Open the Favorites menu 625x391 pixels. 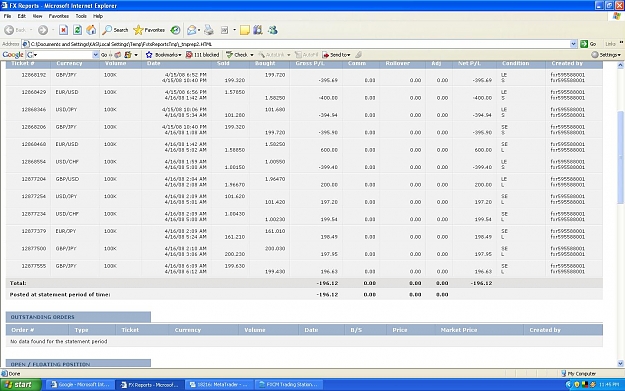[x=59, y=16]
